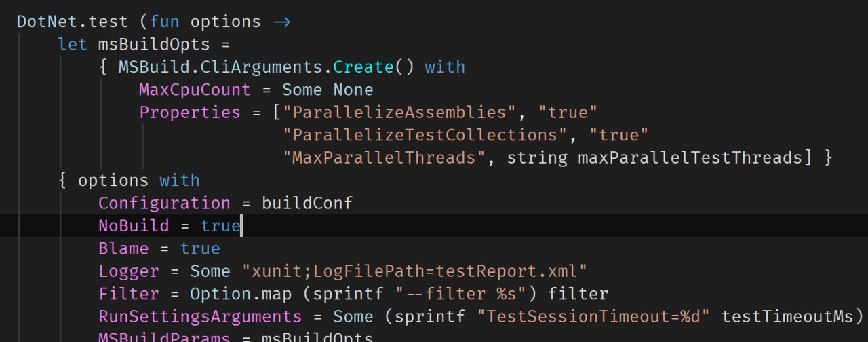
Task: Click the Configuration field name
Action: pos(164,203)
